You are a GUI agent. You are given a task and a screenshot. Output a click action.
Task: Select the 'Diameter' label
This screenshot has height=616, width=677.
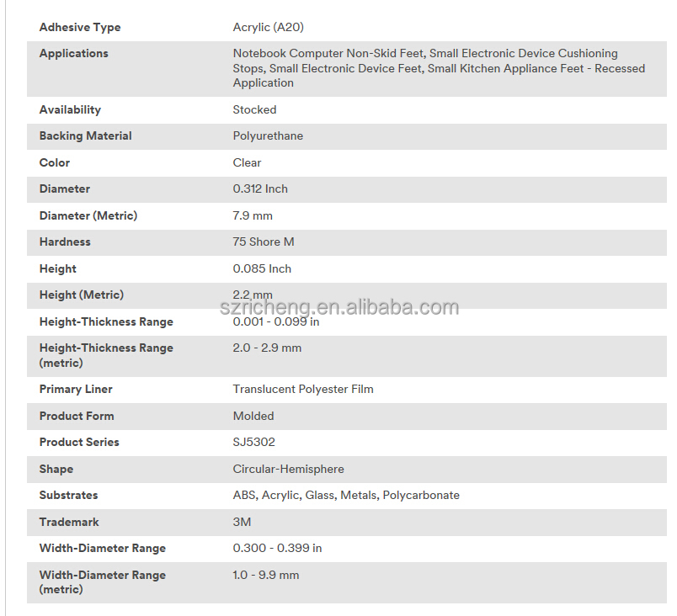point(65,189)
